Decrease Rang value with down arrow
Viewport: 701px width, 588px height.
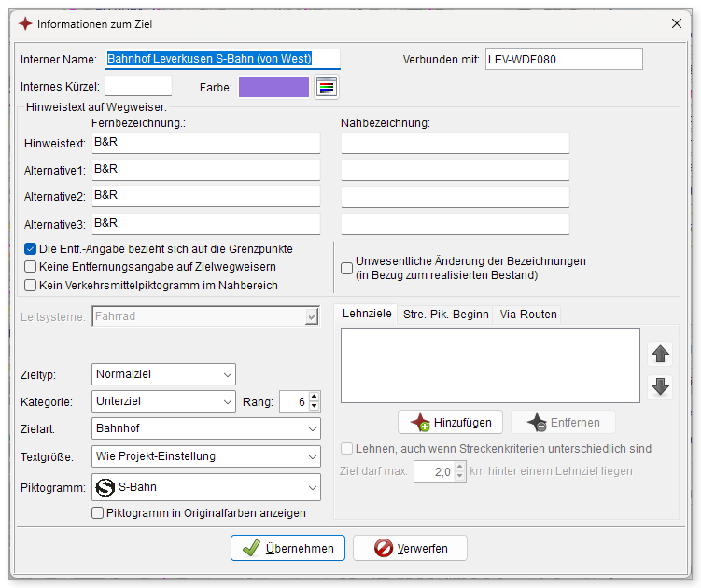315,406
